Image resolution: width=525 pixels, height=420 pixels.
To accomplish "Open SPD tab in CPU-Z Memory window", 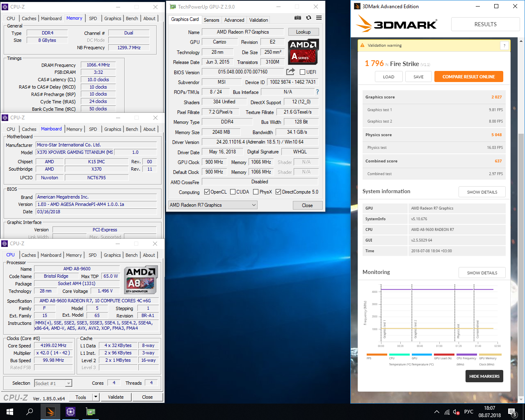I will click(93, 18).
